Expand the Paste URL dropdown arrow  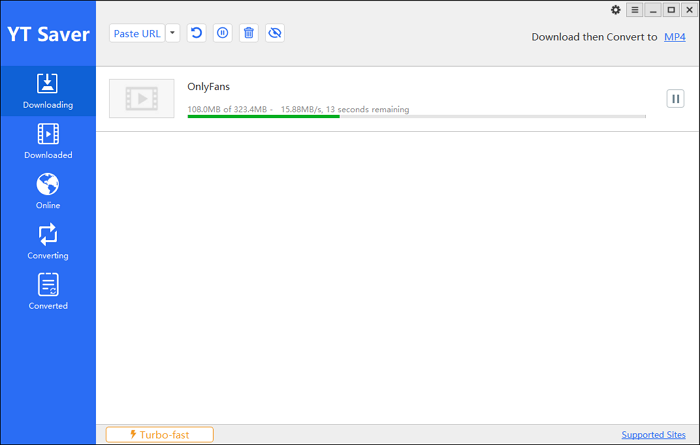click(172, 33)
